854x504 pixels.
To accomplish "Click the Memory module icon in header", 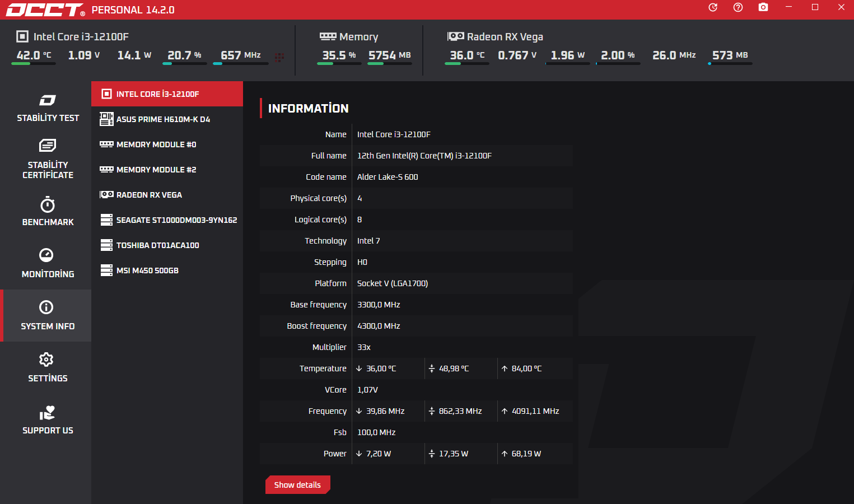I will click(328, 36).
